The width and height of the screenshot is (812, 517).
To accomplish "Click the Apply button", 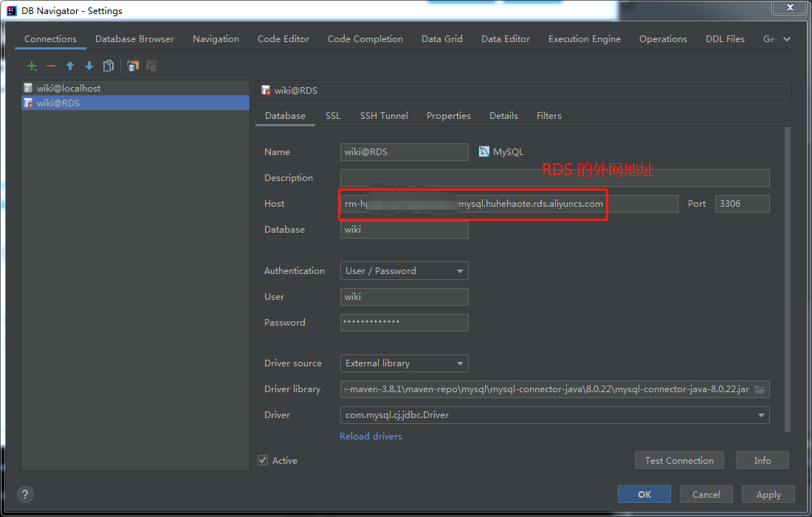I will 768,494.
